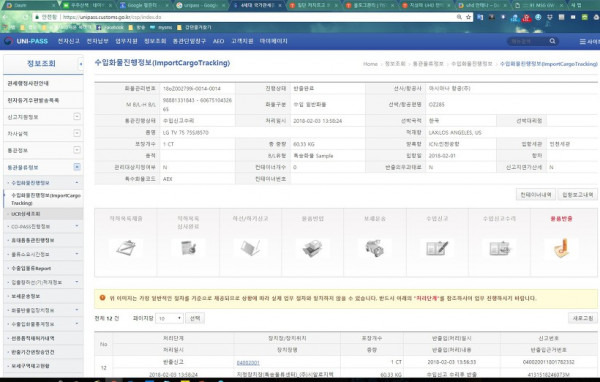Expand the 신고지원정보 sidebar section

pyautogui.click(x=77, y=116)
